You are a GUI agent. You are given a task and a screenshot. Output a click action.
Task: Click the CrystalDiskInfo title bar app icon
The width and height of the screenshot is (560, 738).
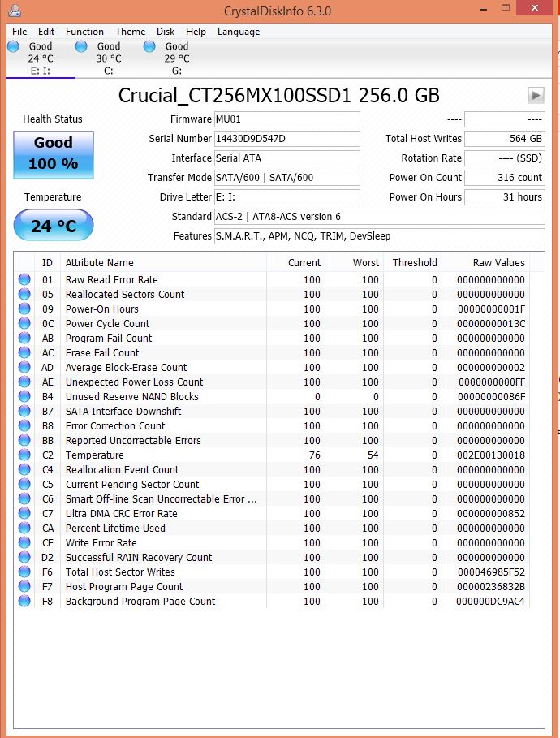[x=15, y=11]
